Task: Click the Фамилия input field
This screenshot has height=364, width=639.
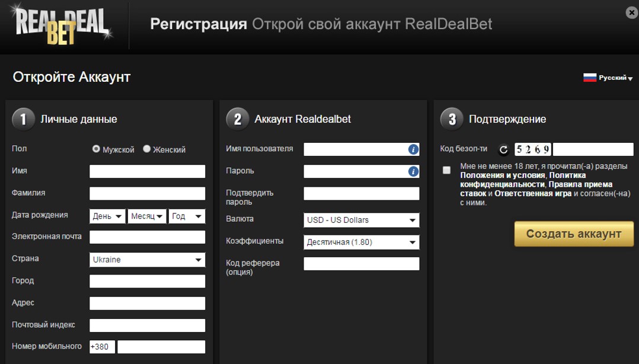Action: pyautogui.click(x=147, y=194)
